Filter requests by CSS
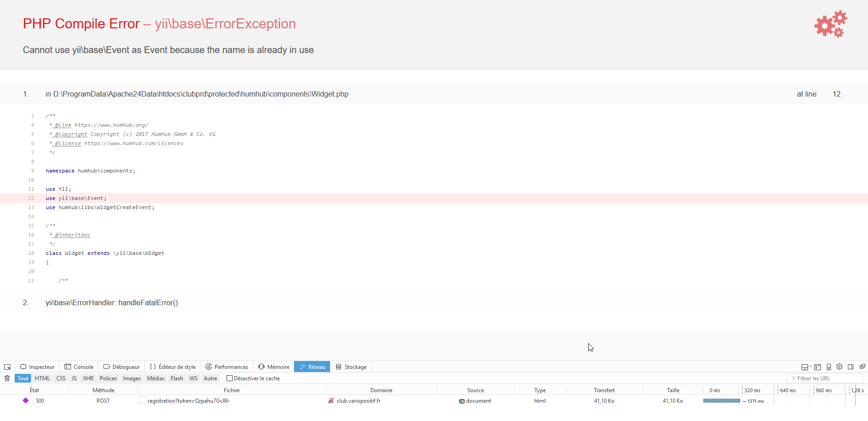Viewport: 868px width, 421px height. (x=61, y=378)
